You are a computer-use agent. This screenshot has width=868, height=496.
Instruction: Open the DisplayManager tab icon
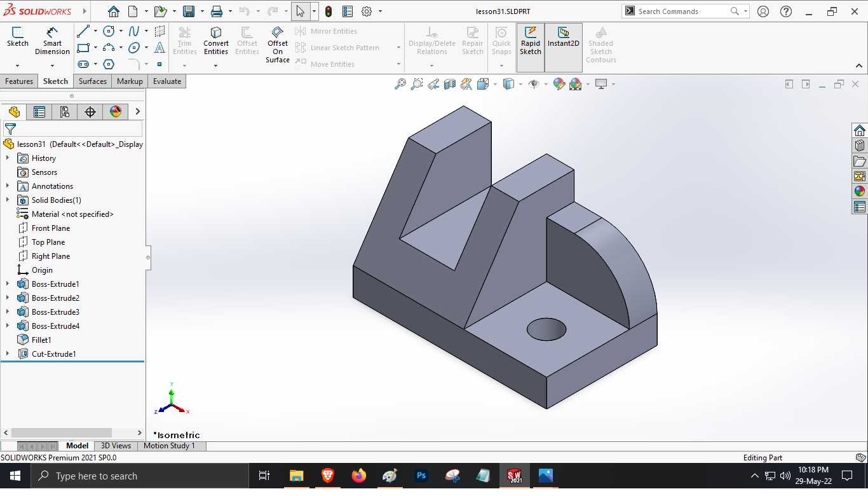116,112
